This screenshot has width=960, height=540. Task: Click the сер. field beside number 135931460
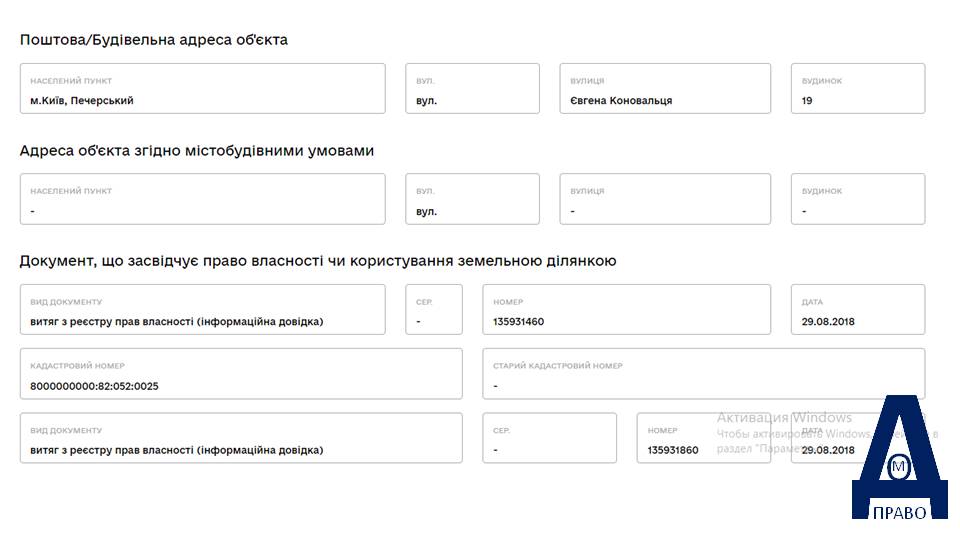point(434,310)
